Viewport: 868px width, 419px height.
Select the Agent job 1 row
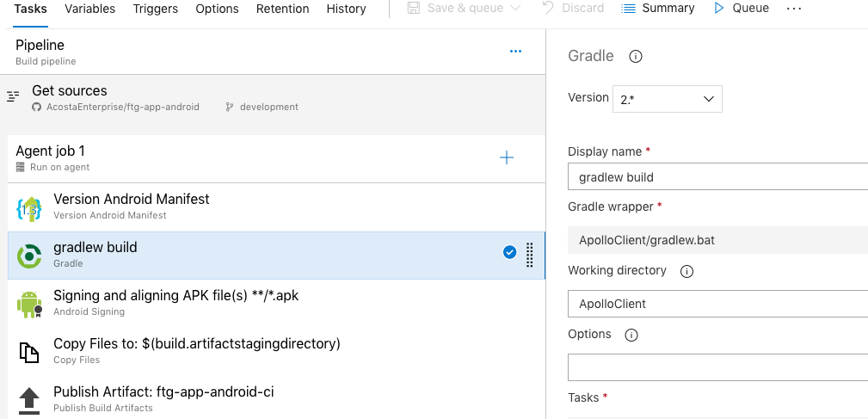(x=276, y=158)
